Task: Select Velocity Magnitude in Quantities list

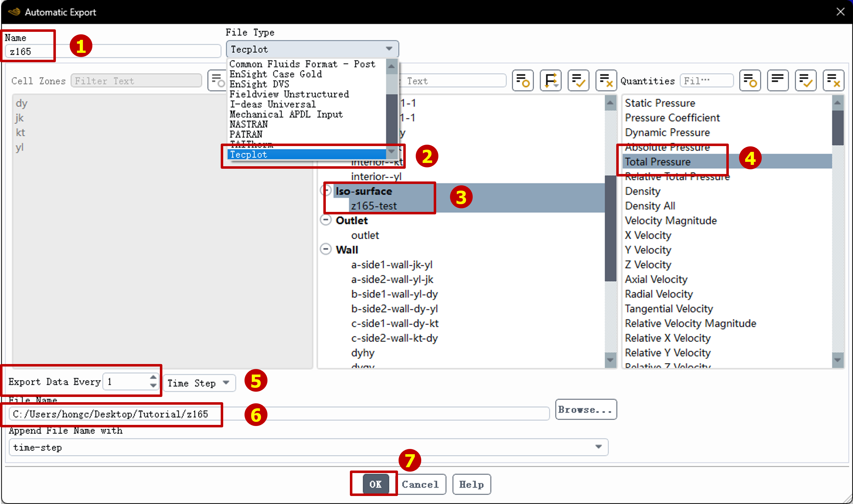Action: (671, 220)
